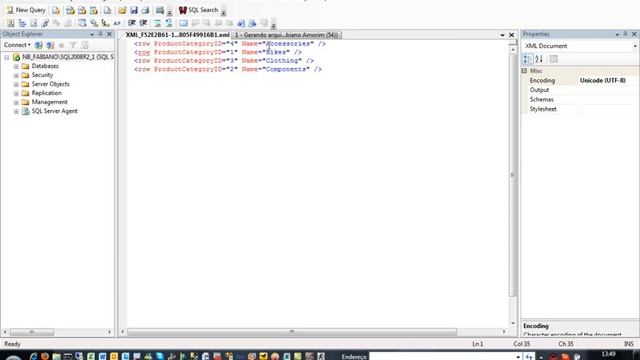Image resolution: width=640 pixels, height=360 pixels.
Task: Select the Schemas property row
Action: pyautogui.click(x=580, y=99)
